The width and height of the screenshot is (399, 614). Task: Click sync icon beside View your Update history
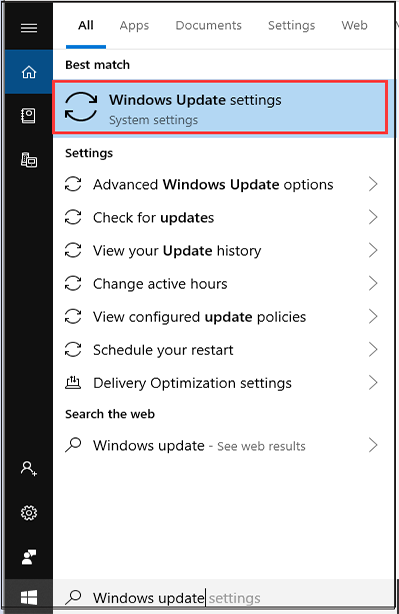click(73, 250)
